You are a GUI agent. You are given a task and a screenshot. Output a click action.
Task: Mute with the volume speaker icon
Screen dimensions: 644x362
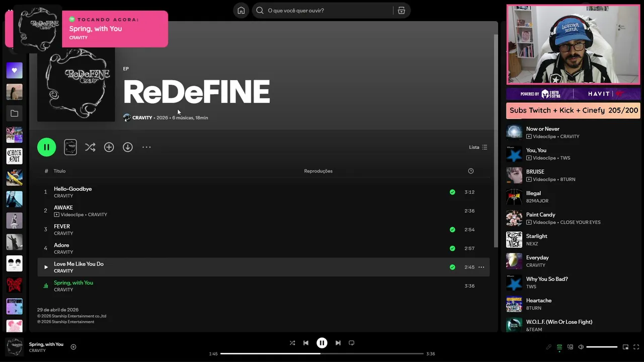[x=581, y=347]
